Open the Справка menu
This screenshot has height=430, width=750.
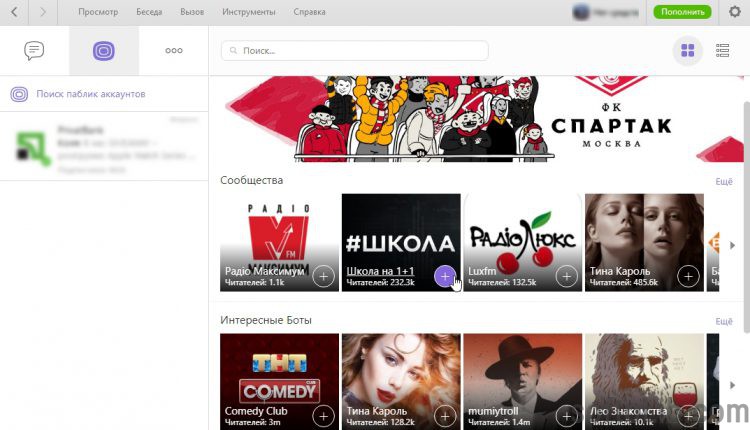pos(309,12)
